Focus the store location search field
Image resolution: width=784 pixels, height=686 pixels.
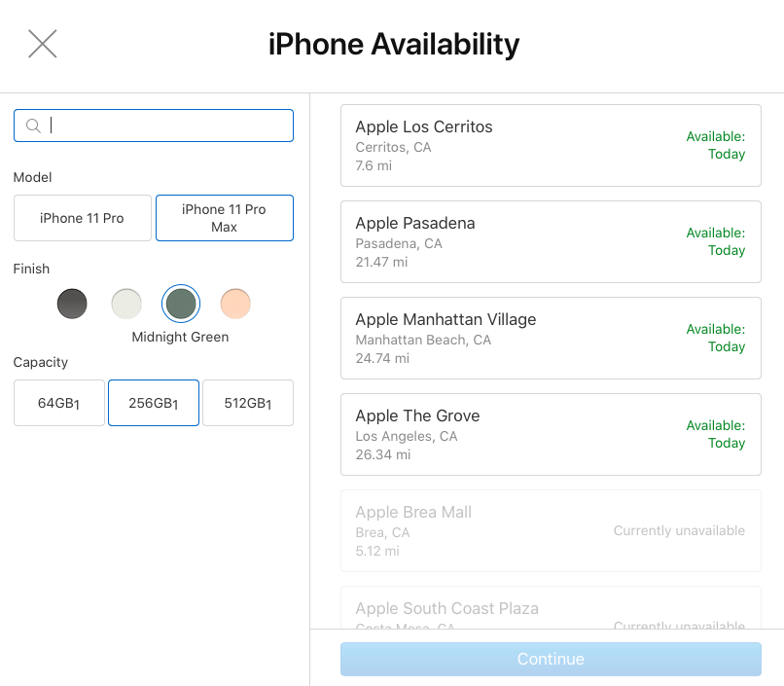point(154,126)
